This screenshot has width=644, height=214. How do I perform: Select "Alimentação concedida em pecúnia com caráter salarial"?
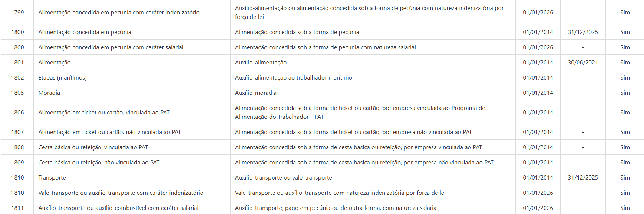pos(110,47)
